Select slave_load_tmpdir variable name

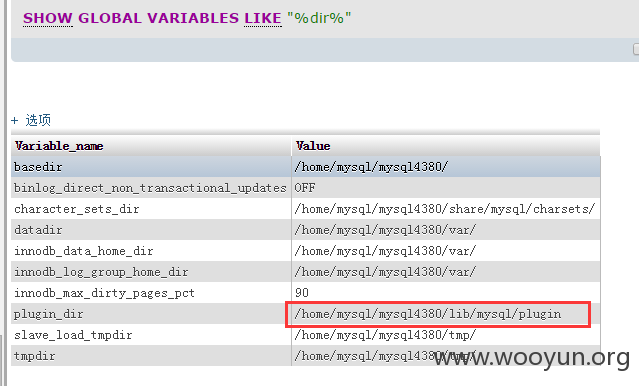(x=73, y=335)
